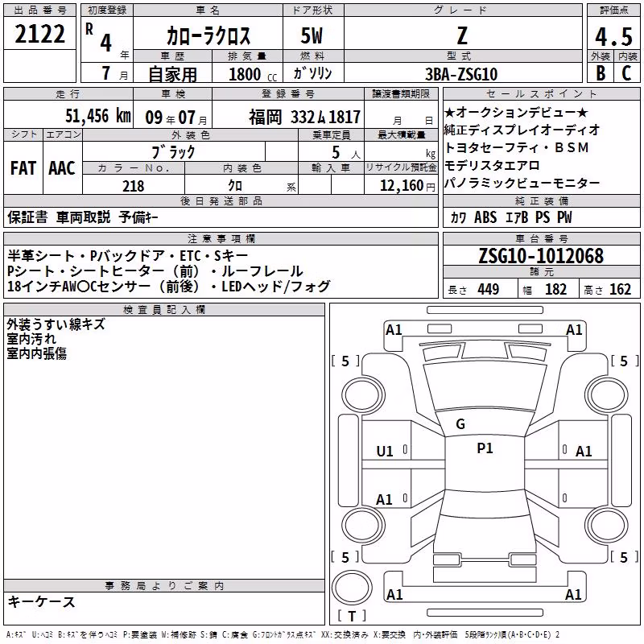Select the inspection date 09年07月

pyautogui.click(x=176, y=118)
